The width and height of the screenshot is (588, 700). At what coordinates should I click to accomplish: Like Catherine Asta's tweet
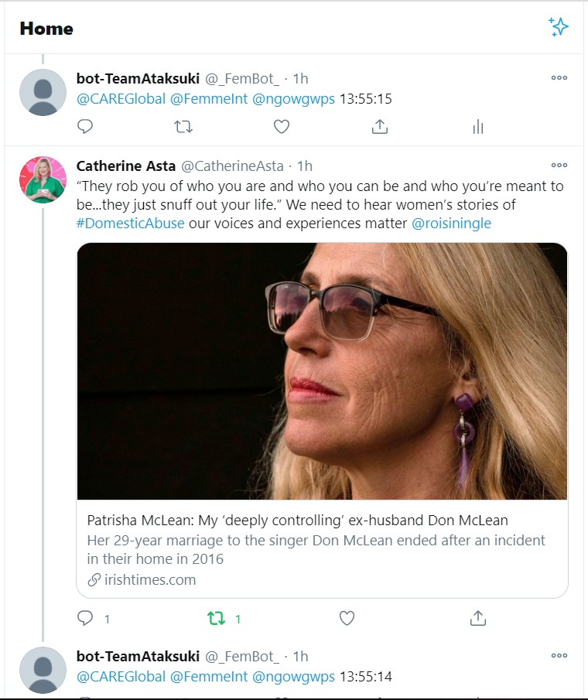pyautogui.click(x=347, y=618)
